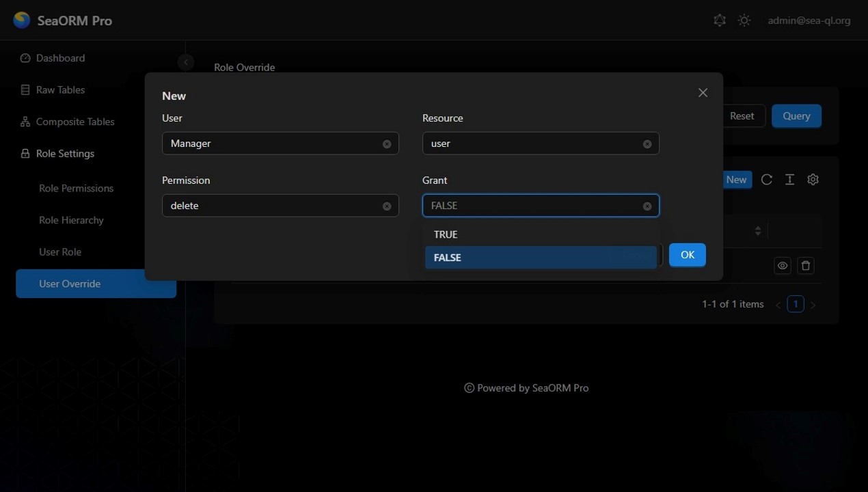
Task: View the row with the eye icon
Action: (783, 266)
